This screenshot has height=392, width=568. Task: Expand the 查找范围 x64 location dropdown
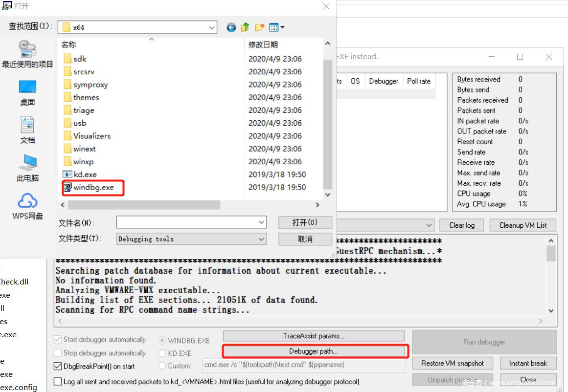(x=211, y=27)
